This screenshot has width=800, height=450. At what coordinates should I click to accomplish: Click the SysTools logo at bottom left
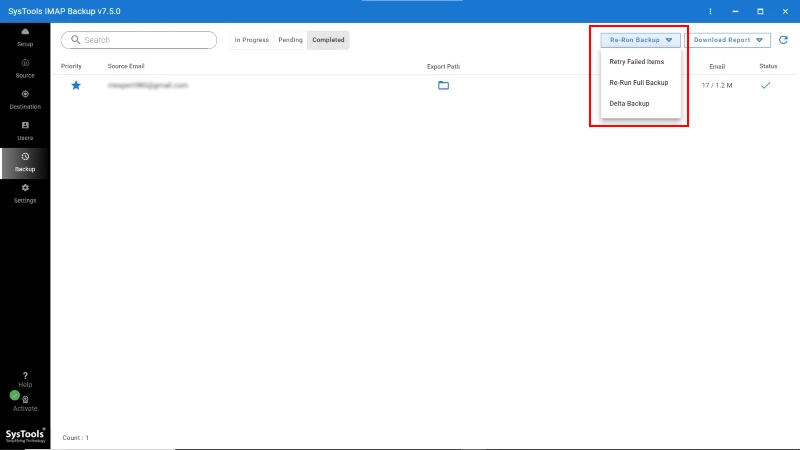25,435
